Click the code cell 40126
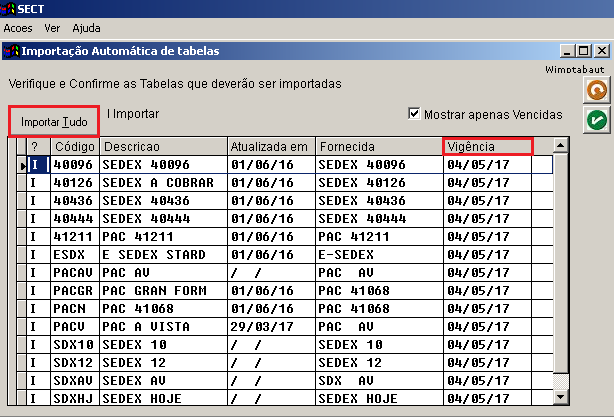Image resolution: width=614 pixels, height=417 pixels. point(75,183)
